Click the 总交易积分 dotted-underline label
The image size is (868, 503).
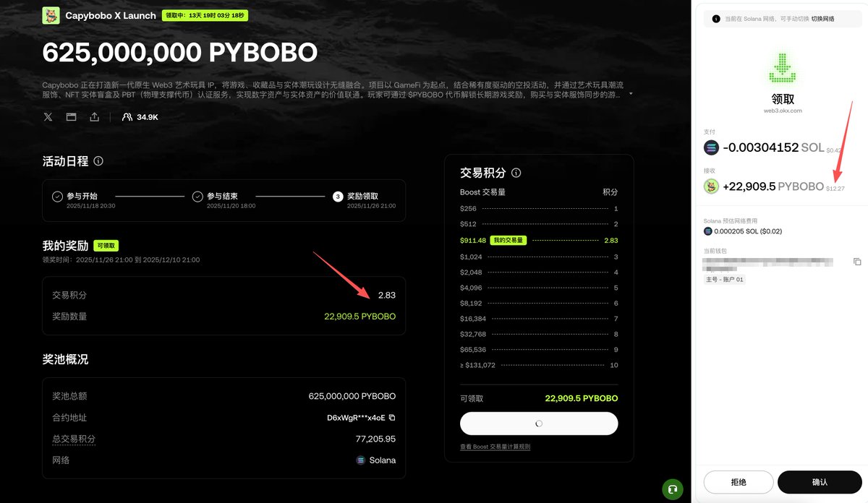click(x=74, y=439)
